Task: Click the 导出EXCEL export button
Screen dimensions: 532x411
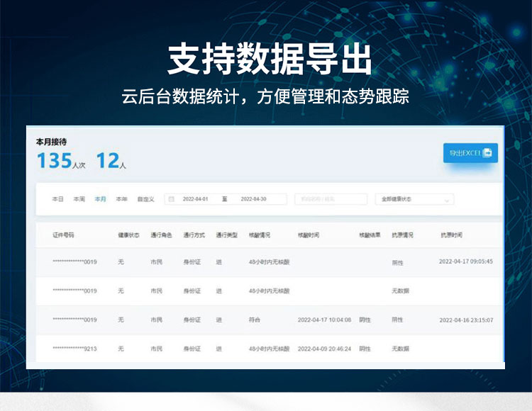Action: click(470, 152)
